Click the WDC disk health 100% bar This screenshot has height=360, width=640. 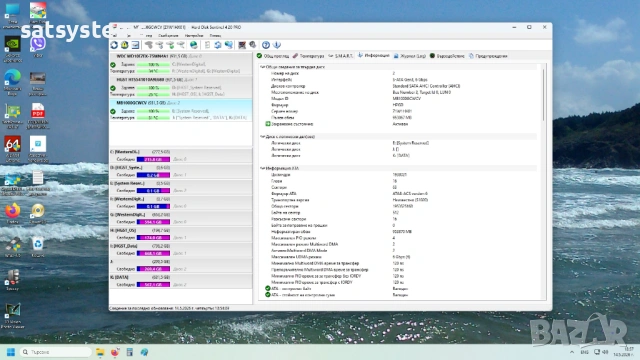153,64
